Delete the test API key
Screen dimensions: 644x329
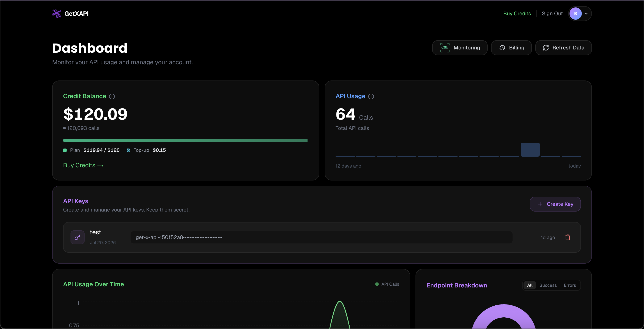tap(568, 237)
